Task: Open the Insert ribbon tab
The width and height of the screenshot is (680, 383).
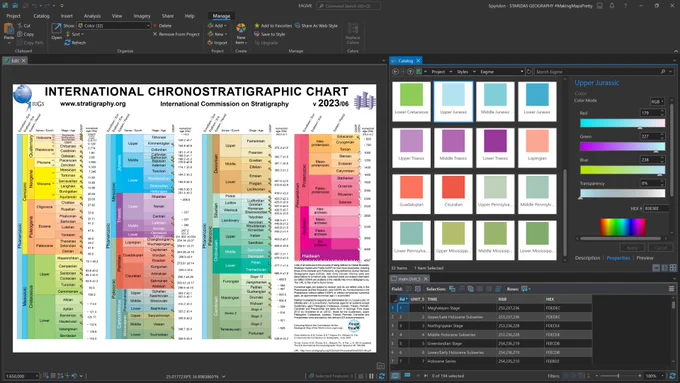Action: (66, 16)
